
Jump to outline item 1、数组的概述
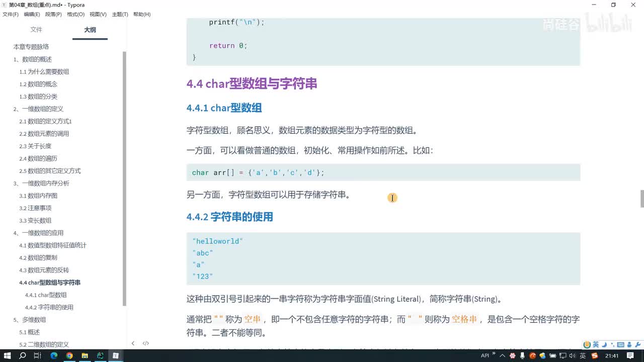pyautogui.click(x=32, y=59)
